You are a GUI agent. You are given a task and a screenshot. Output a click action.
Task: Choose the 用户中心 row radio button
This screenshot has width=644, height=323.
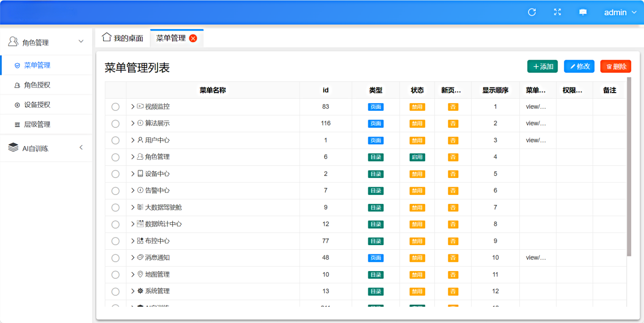(115, 140)
